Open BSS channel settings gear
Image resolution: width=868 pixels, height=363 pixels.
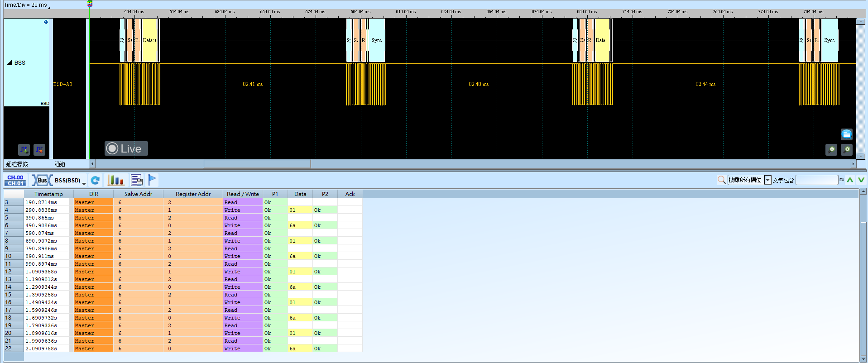(x=46, y=22)
